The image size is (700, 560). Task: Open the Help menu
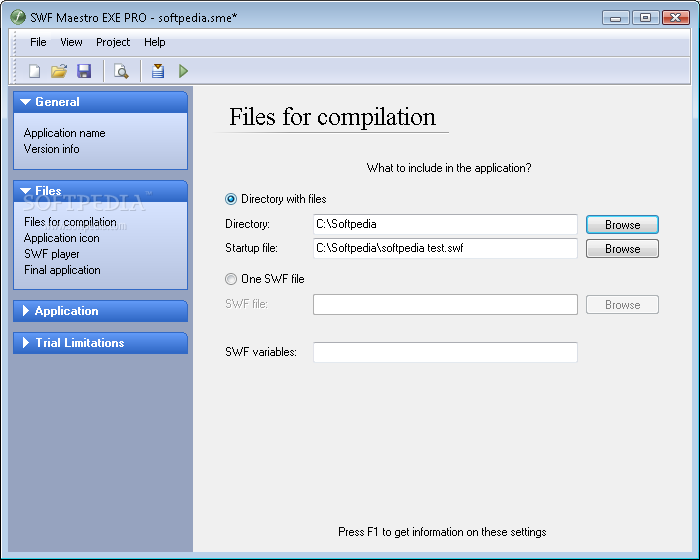(154, 42)
